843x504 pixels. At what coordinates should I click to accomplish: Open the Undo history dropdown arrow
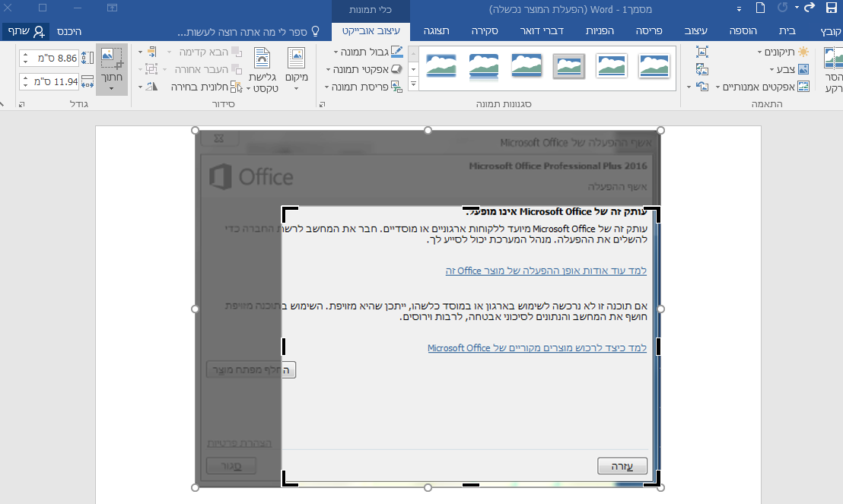[797, 8]
